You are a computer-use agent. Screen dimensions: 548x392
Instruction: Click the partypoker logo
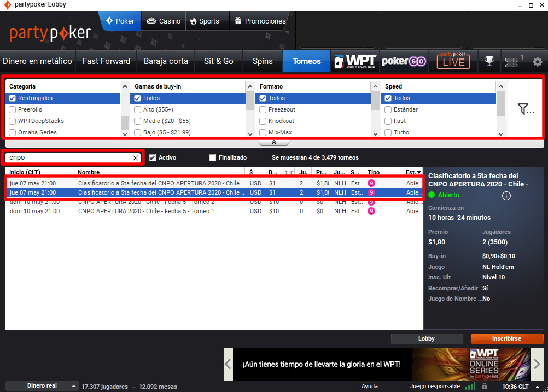[51, 33]
